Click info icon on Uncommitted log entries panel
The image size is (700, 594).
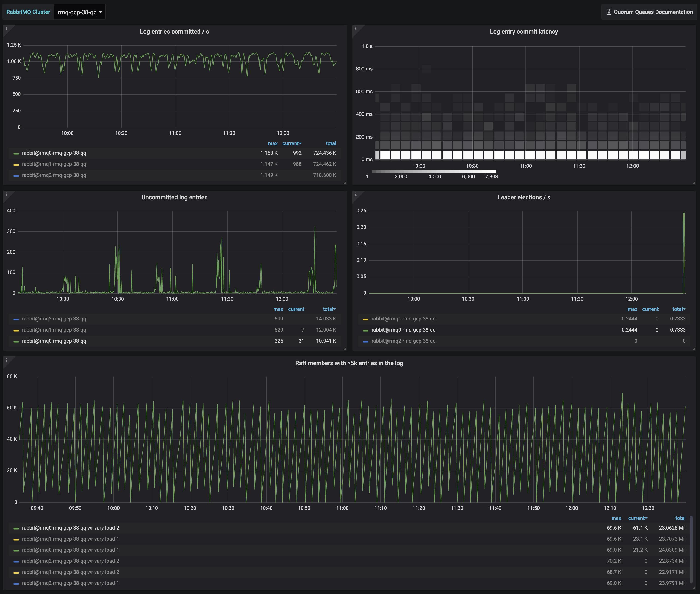tap(6, 195)
